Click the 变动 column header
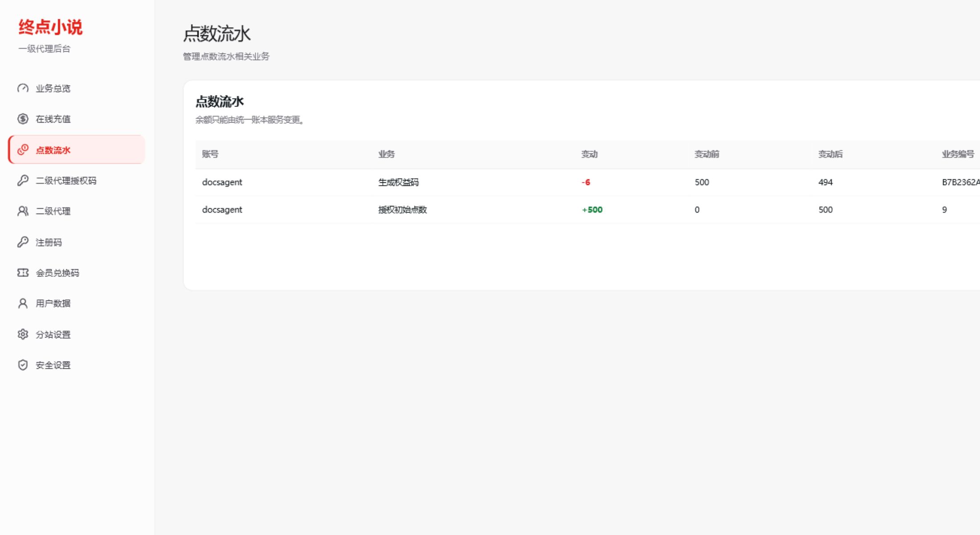The height and width of the screenshot is (535, 980). point(589,154)
